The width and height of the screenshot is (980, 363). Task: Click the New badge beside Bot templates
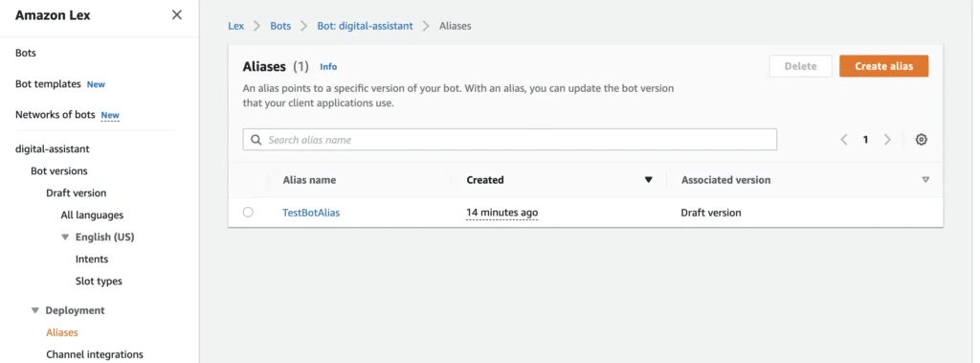pos(96,84)
